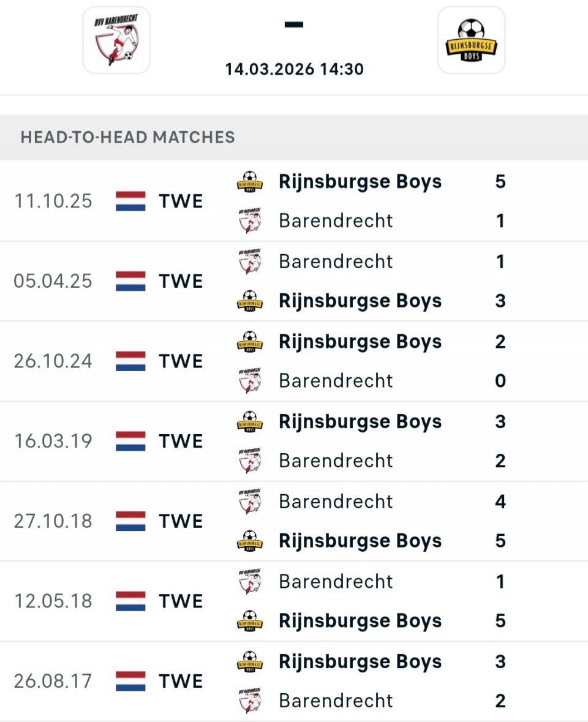Select TWE league label for 05.04.25 match
Image resolution: width=588 pixels, height=722 pixels.
click(181, 281)
